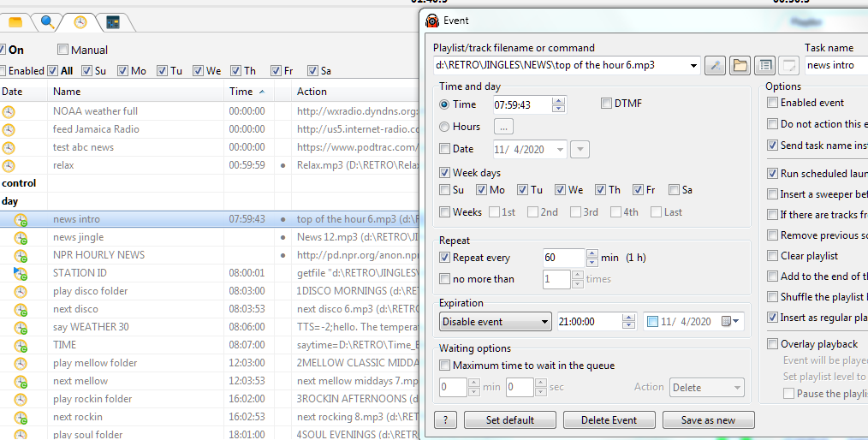Screen dimensions: 868x440
Task: Select the Hours radio button
Action: tap(444, 127)
